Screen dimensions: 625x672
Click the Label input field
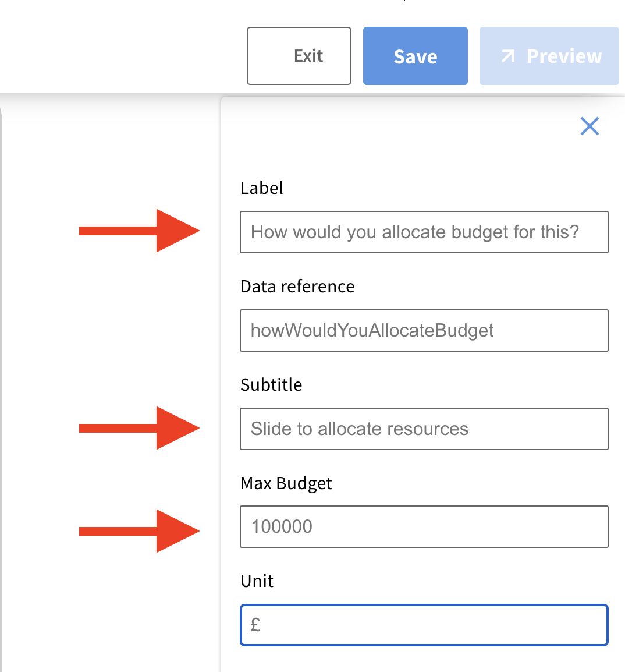coord(424,232)
